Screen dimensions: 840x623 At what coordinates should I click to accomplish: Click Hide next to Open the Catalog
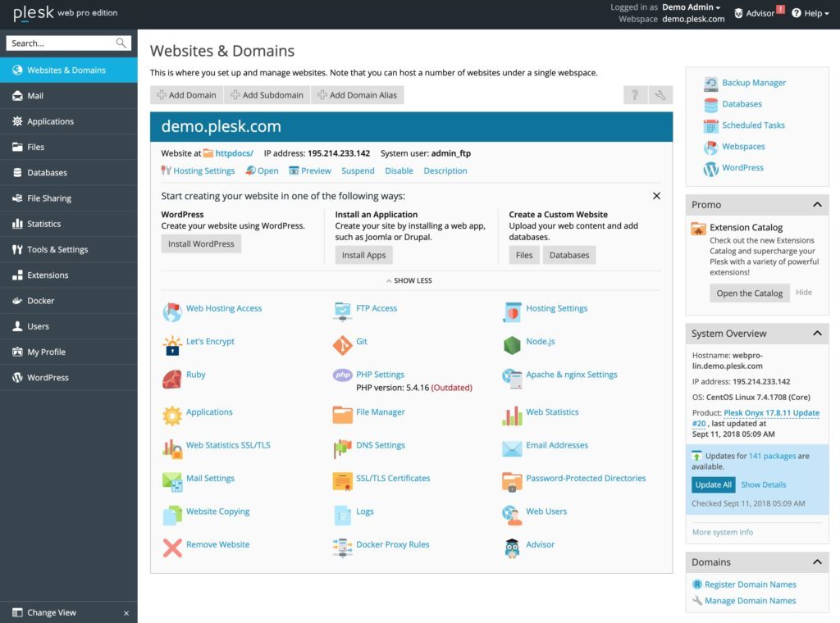pos(804,292)
